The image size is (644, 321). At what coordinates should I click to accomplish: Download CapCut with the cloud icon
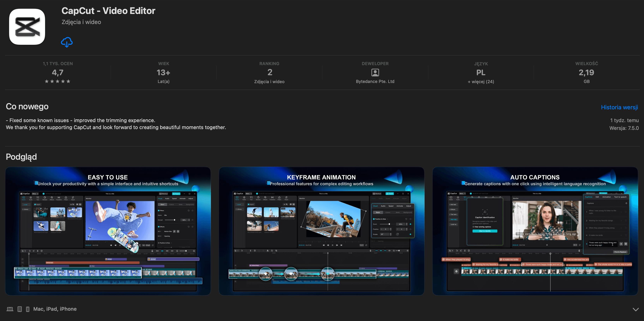tap(67, 42)
